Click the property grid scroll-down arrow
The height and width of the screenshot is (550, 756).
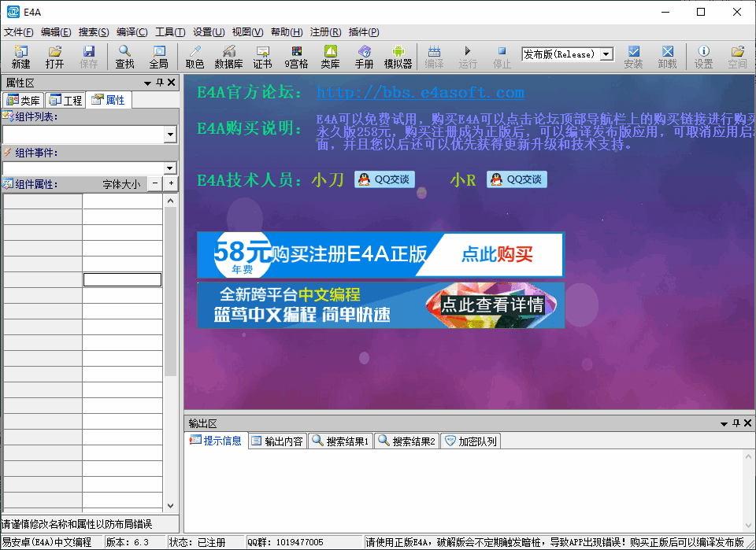click(170, 506)
